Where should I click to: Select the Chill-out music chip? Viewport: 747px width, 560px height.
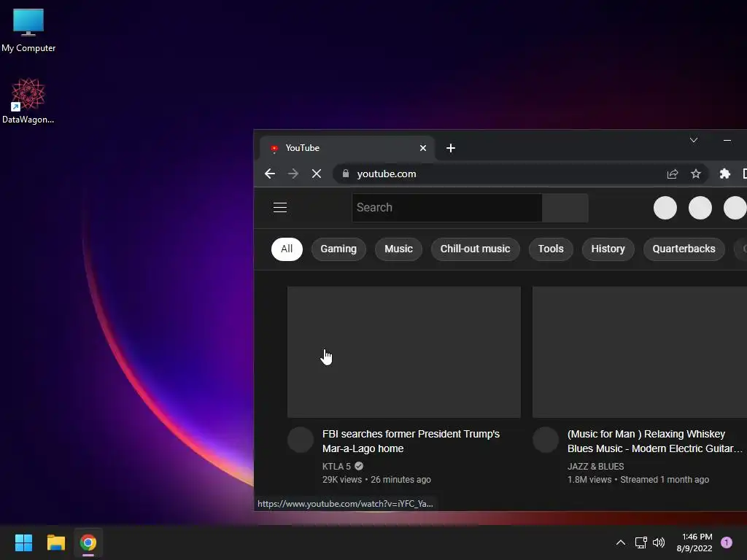coord(475,249)
